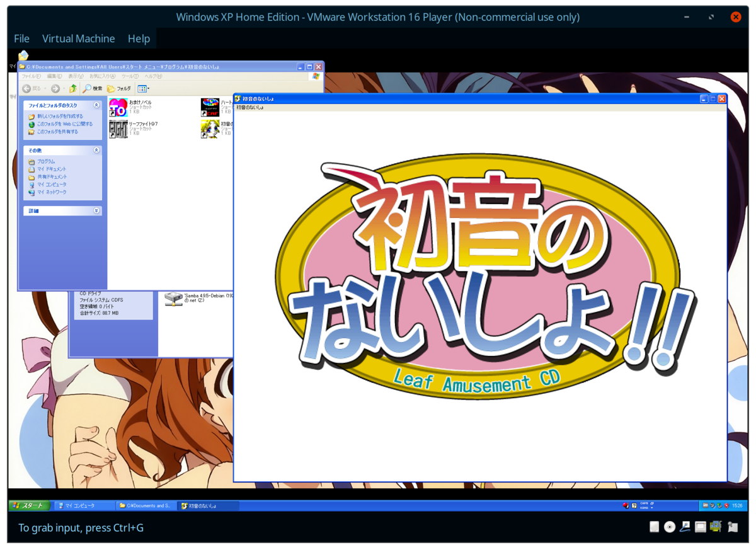Click the VMware message log icon
The height and width of the screenshot is (550, 756).
click(x=732, y=527)
